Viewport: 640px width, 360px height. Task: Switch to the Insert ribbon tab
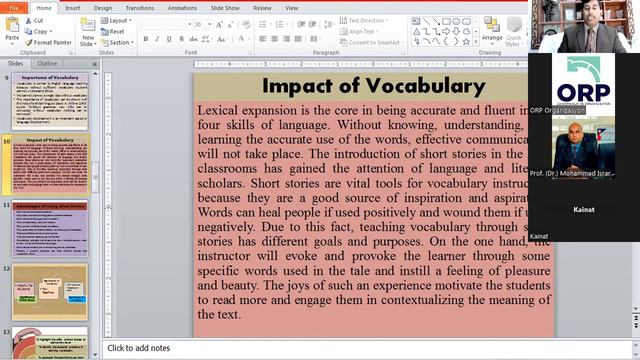pyautogui.click(x=72, y=8)
